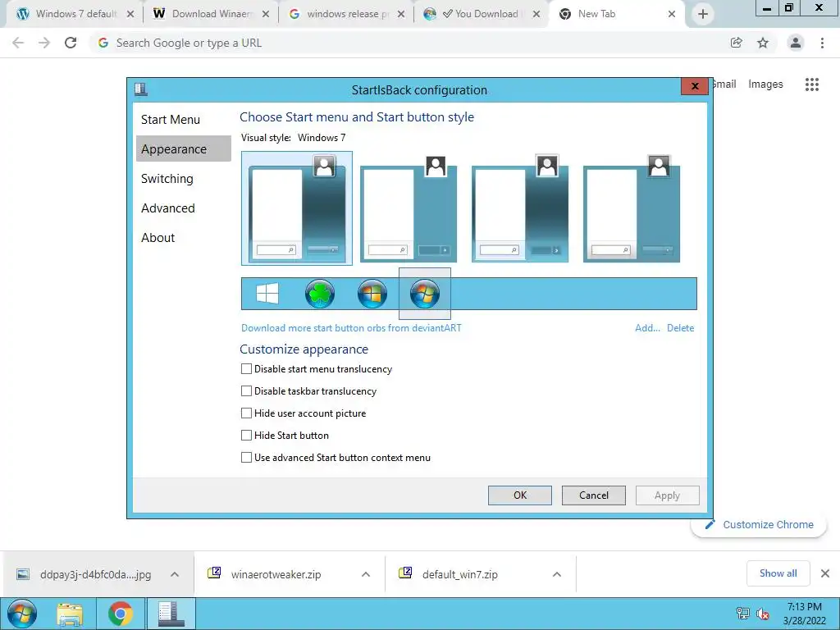Open Download more start button orbs link
This screenshot has width=840, height=630.
point(351,328)
